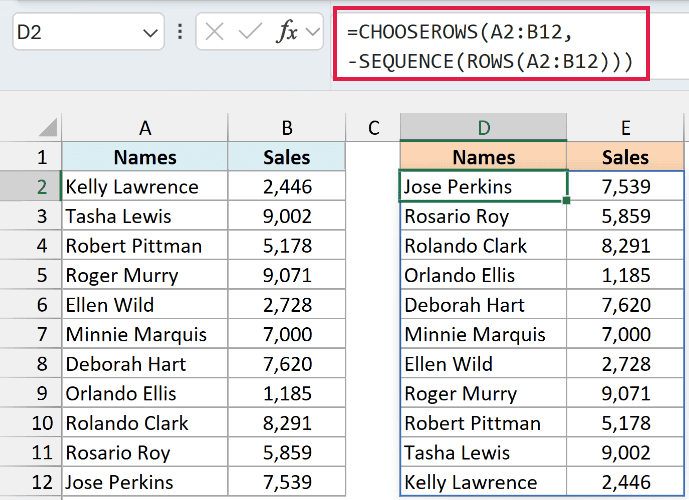
Task: Select row 12 header
Action: coord(31,482)
